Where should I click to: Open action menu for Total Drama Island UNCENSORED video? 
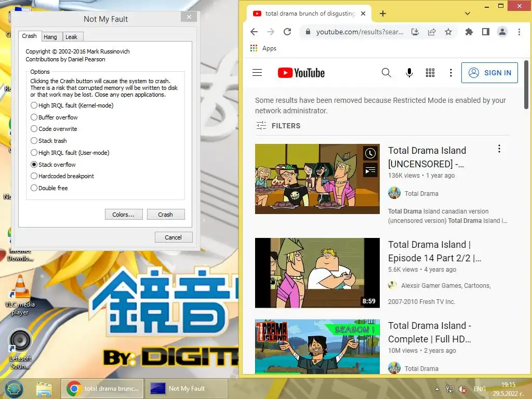tap(499, 149)
